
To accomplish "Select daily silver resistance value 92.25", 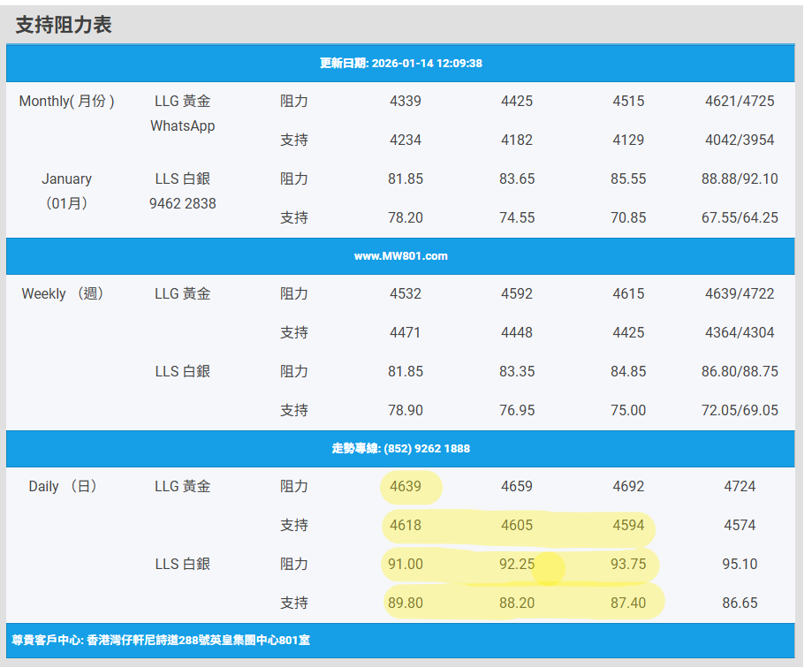I will 517,564.
